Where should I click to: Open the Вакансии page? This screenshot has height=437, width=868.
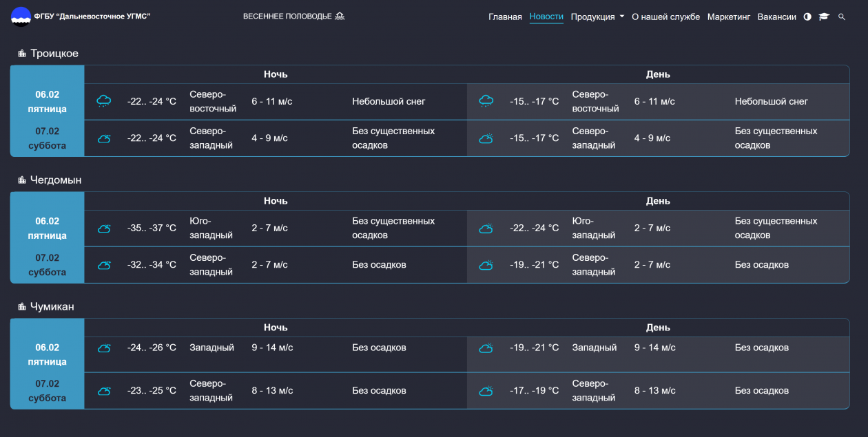point(776,17)
